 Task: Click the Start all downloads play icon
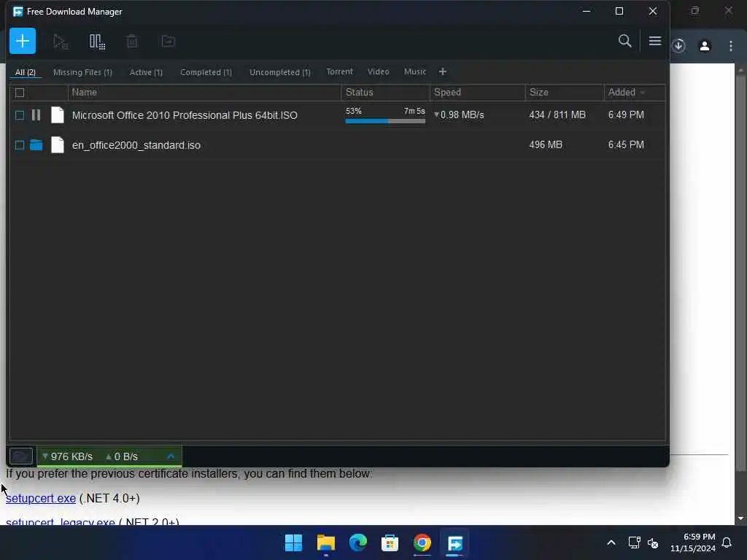(x=61, y=42)
